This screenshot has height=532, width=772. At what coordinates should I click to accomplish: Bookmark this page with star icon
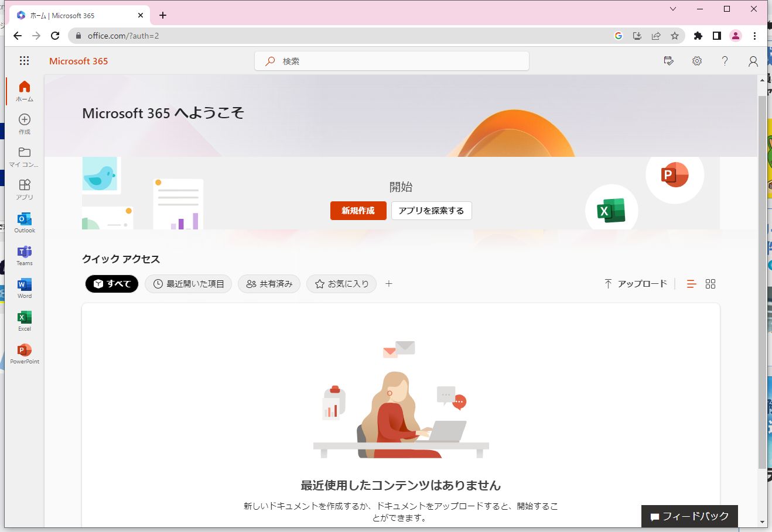[x=675, y=36]
